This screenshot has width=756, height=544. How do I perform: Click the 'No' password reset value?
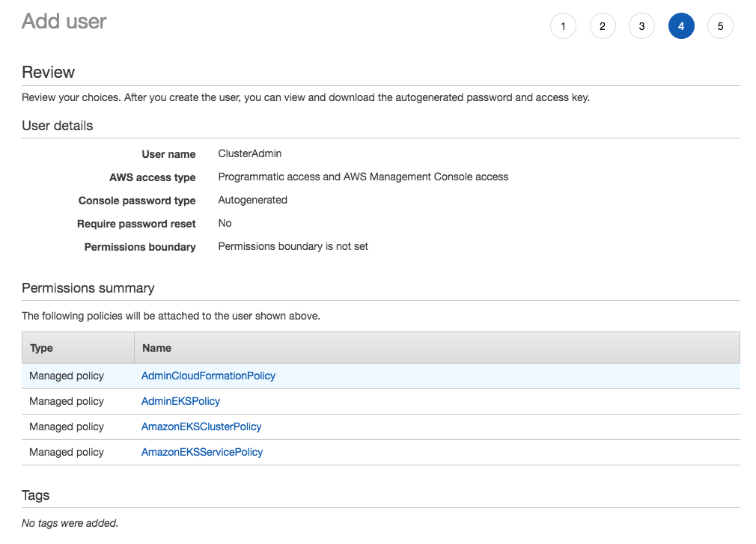(225, 223)
